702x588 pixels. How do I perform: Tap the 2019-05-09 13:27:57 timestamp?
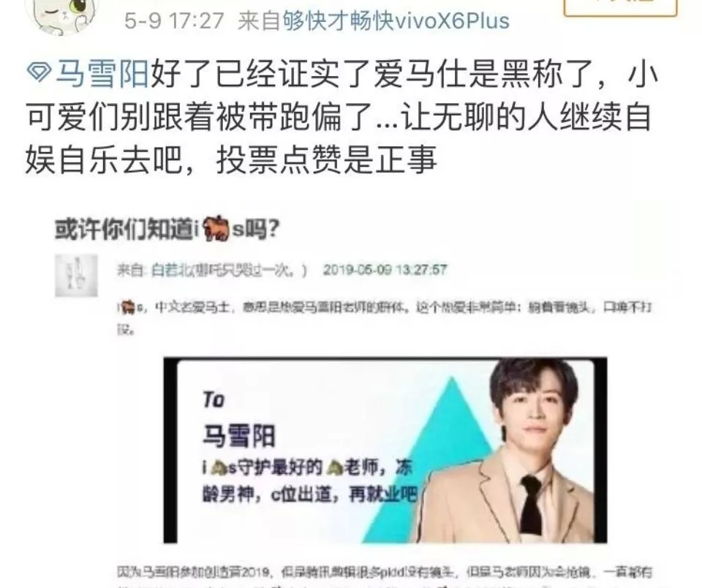385,270
